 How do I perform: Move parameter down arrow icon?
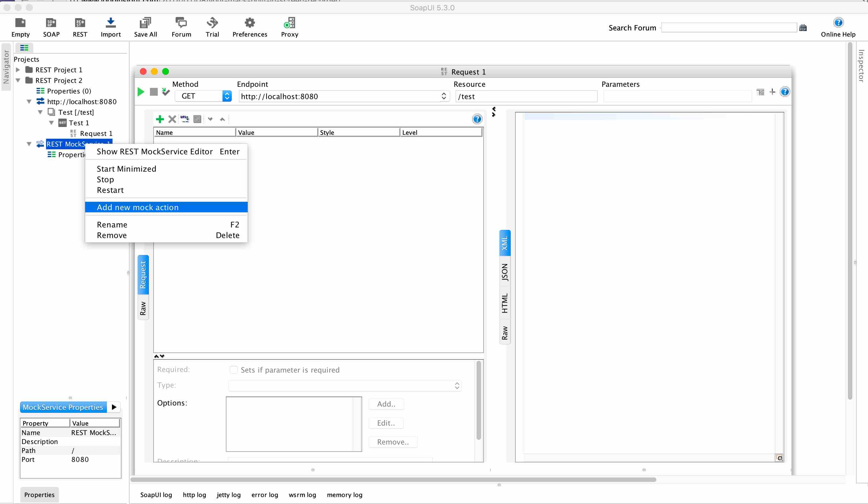(x=210, y=119)
